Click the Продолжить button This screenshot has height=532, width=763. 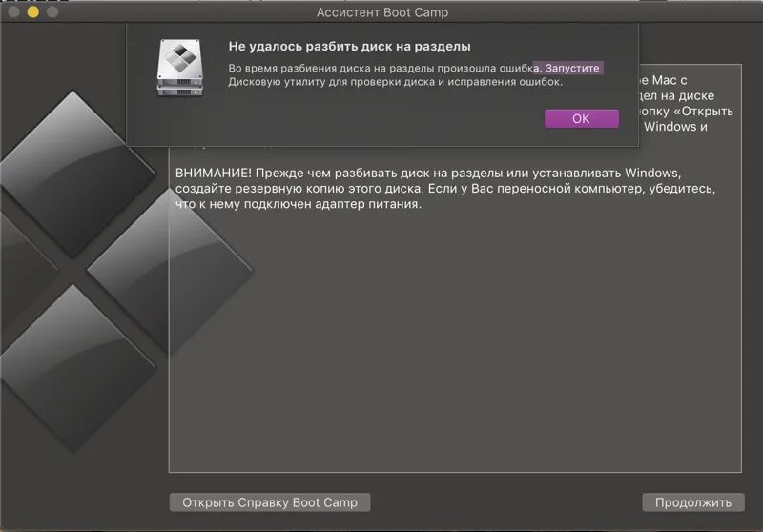tap(693, 502)
